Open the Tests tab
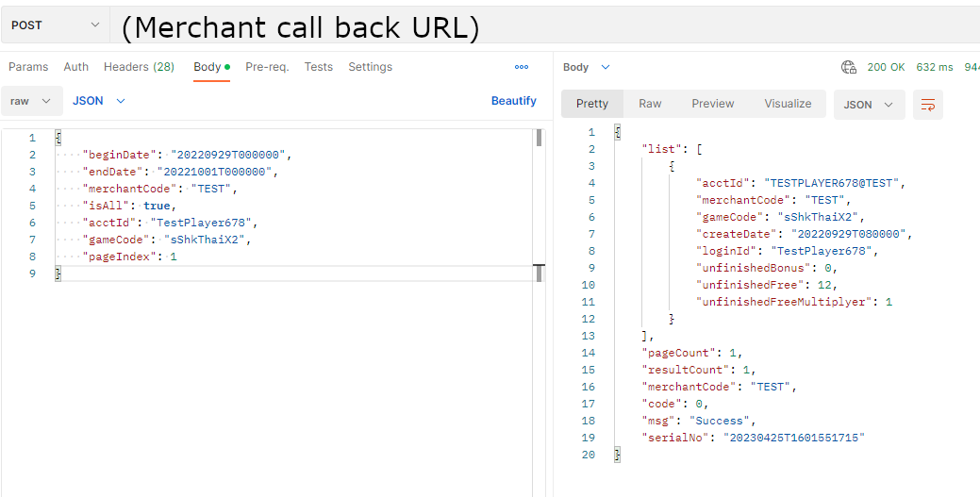 (x=319, y=67)
